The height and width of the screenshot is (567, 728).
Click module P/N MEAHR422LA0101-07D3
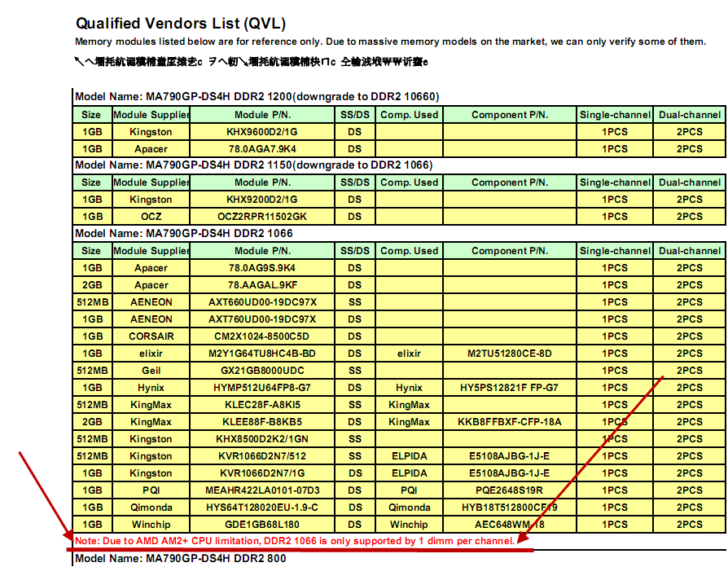pyautogui.click(x=262, y=490)
